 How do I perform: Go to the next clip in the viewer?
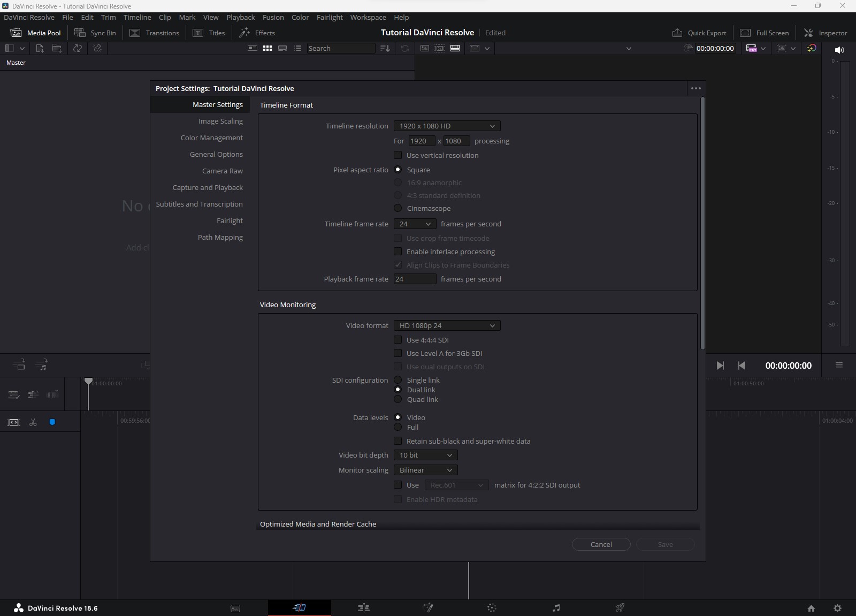pyautogui.click(x=720, y=366)
